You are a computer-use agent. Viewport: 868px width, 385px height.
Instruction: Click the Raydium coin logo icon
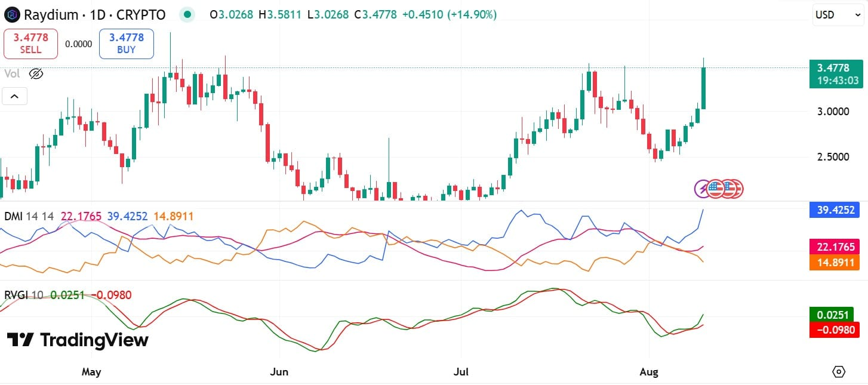pos(12,14)
